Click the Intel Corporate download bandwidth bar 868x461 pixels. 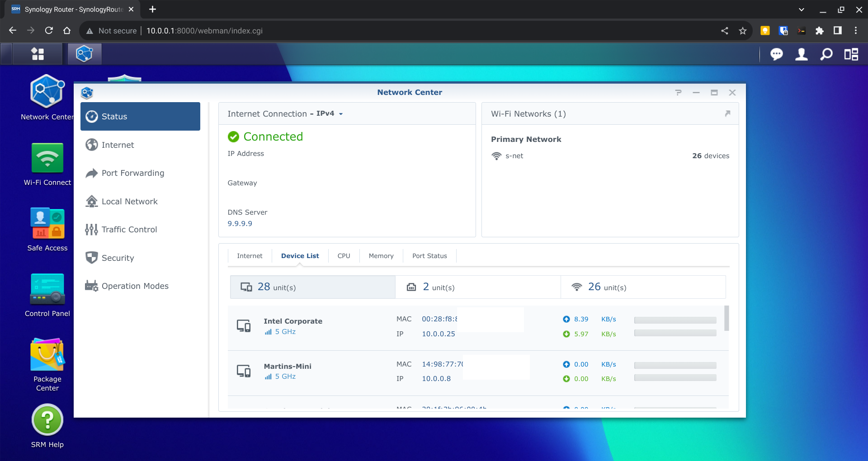pos(675,333)
